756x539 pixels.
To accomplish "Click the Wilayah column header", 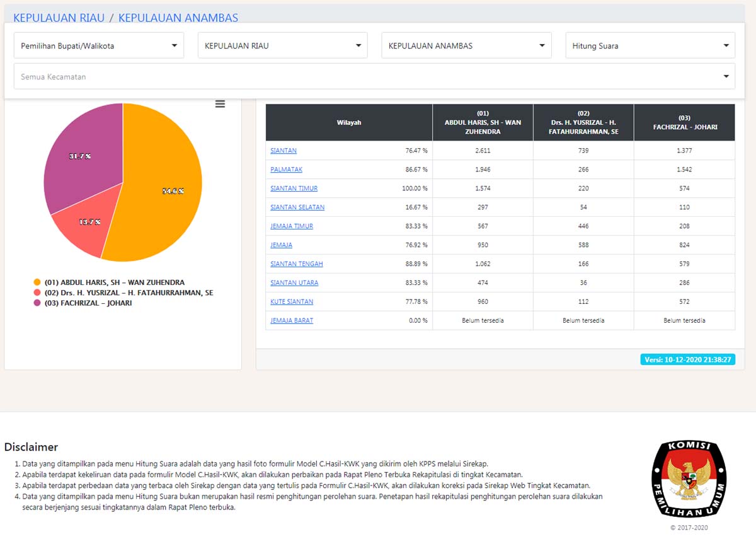I will click(349, 122).
